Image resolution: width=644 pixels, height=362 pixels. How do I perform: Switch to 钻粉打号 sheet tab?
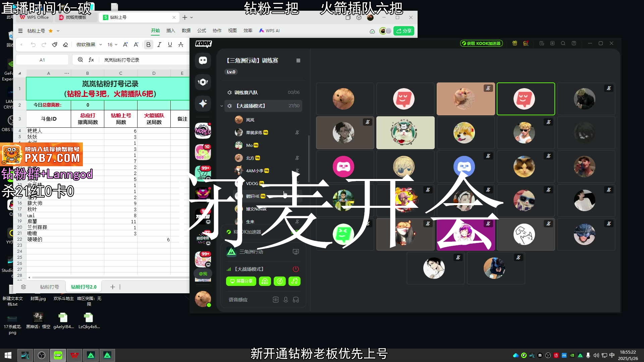click(x=49, y=287)
